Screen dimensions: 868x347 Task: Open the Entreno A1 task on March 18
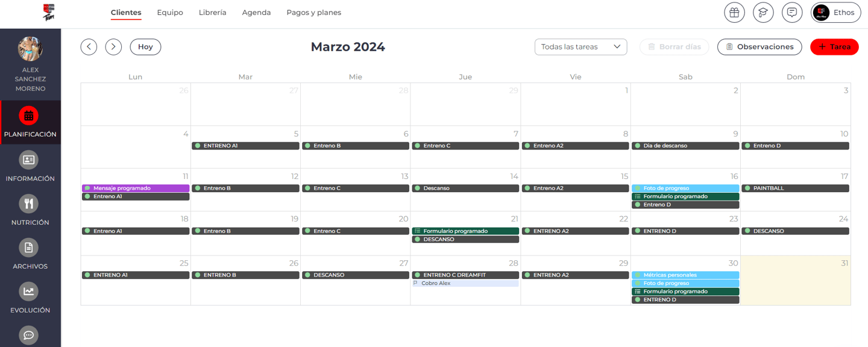[136, 231]
